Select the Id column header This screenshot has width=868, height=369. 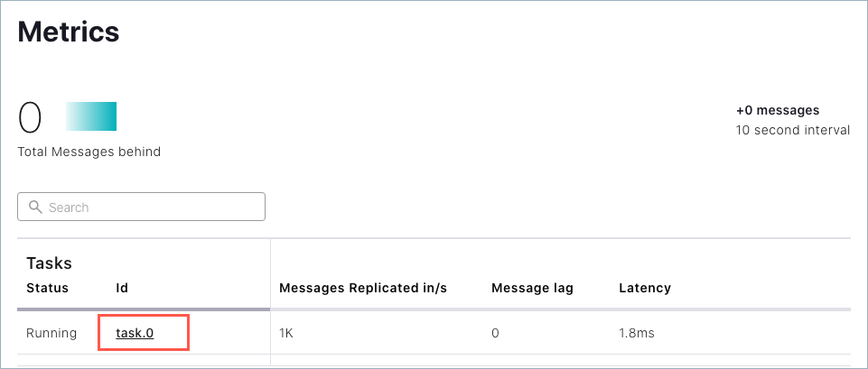122,288
